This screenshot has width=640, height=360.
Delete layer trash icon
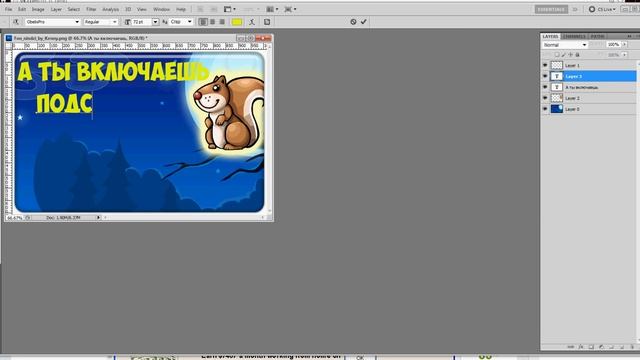tap(632, 347)
